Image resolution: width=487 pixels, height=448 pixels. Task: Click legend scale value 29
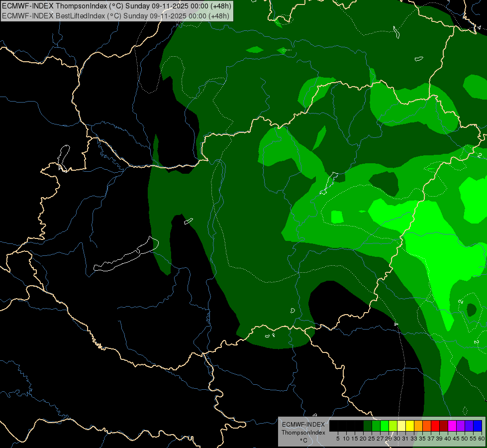point(388,439)
